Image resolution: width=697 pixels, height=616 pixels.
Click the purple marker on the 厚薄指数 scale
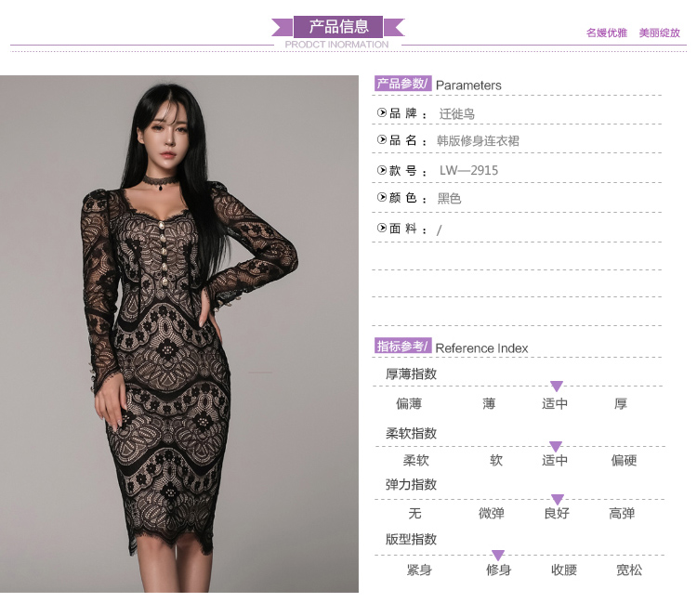(557, 386)
